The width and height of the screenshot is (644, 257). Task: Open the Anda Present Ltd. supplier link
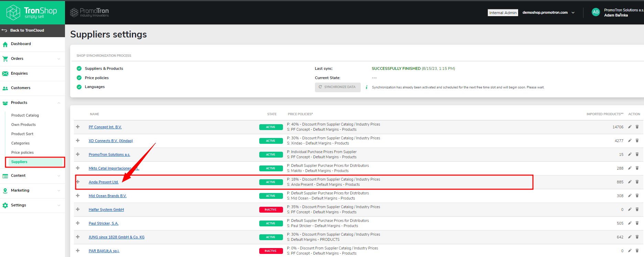(103, 182)
